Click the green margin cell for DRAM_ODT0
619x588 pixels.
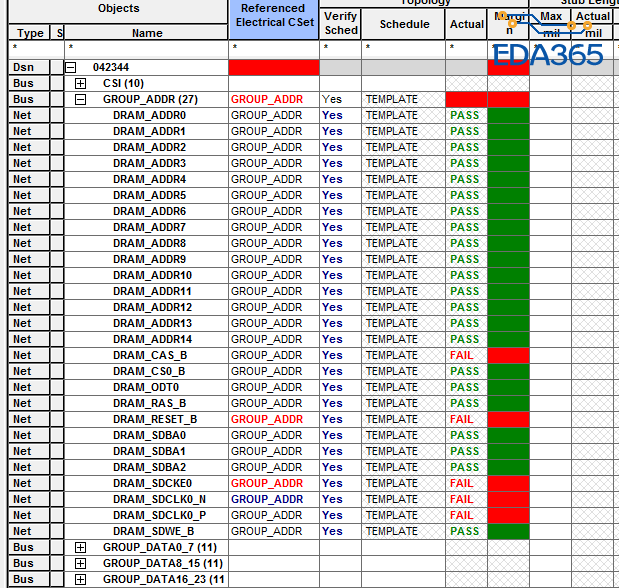(x=508, y=387)
